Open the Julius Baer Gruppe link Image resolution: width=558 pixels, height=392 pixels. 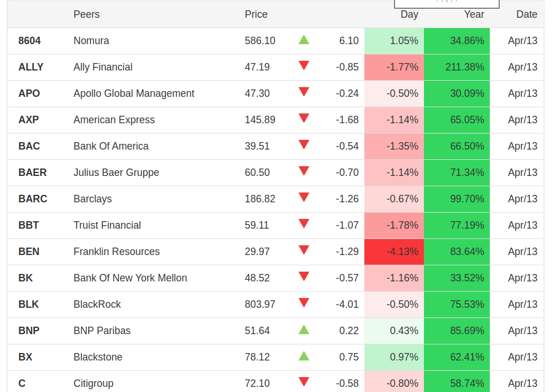point(116,173)
